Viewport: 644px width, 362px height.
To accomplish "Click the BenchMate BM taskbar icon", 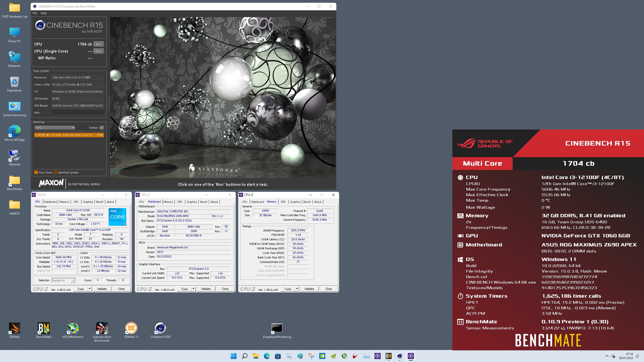I will 389,356.
